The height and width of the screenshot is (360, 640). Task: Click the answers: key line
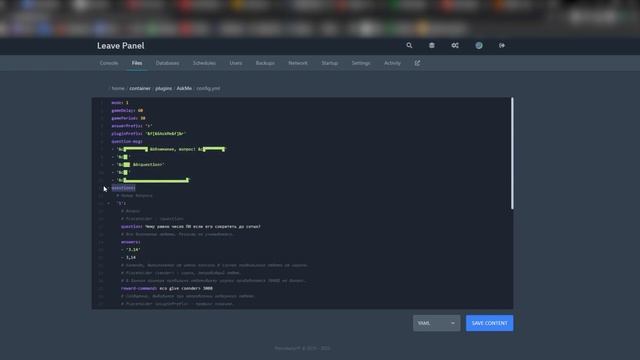(x=131, y=242)
